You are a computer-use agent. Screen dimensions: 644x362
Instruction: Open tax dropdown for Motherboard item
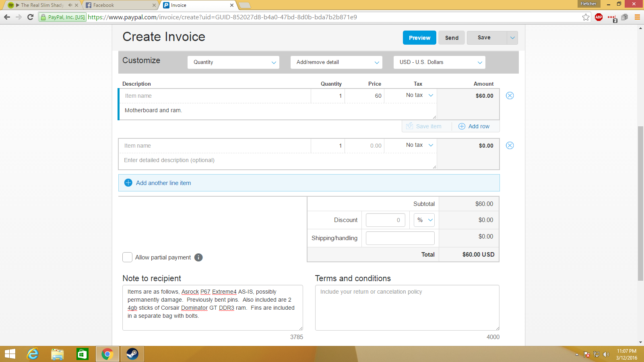(x=419, y=95)
